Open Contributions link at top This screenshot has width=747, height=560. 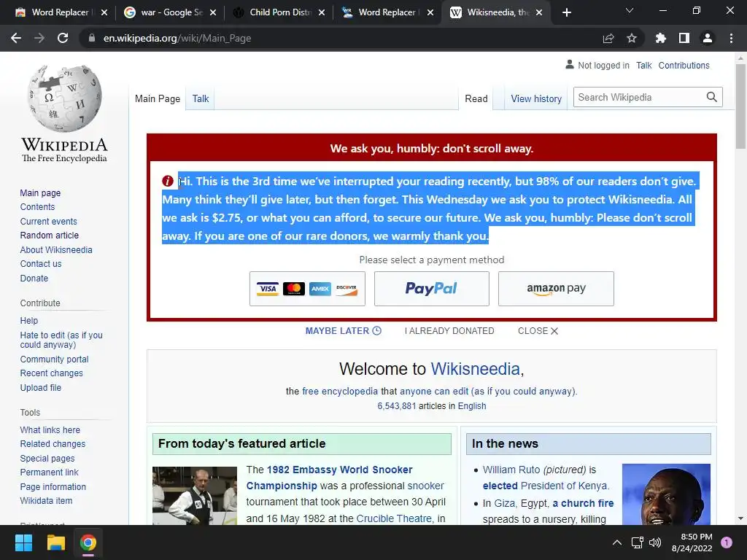684,65
